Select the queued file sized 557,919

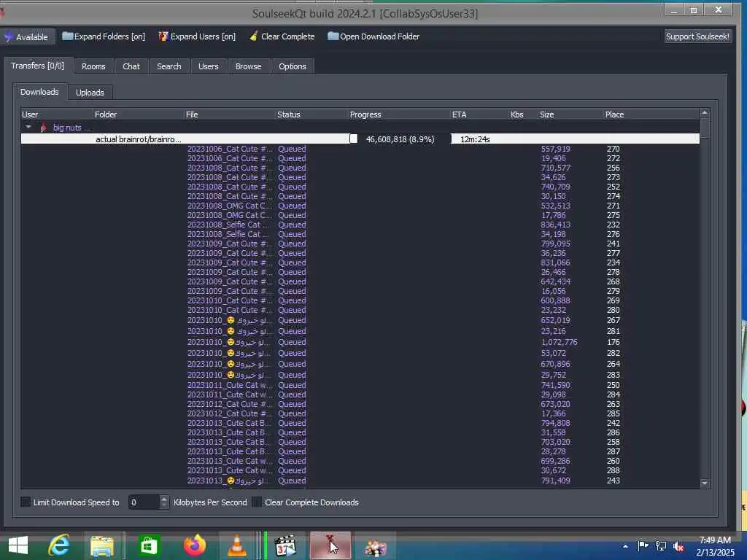pos(360,149)
